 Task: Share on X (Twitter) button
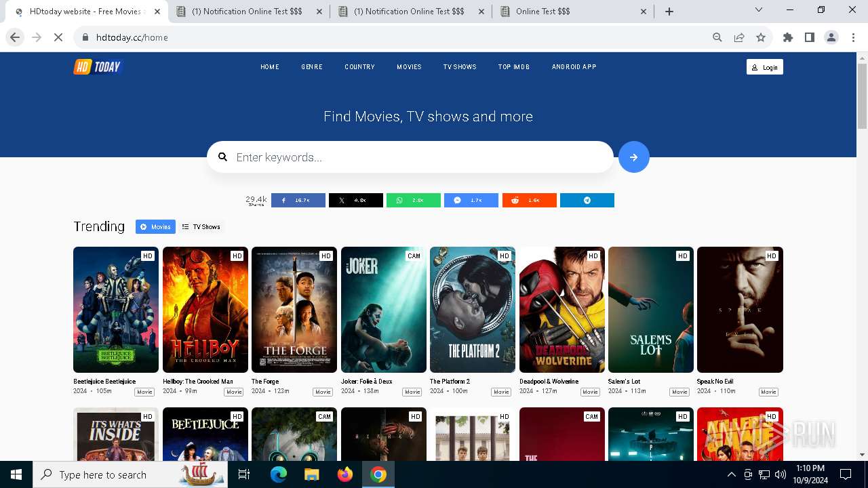point(355,200)
